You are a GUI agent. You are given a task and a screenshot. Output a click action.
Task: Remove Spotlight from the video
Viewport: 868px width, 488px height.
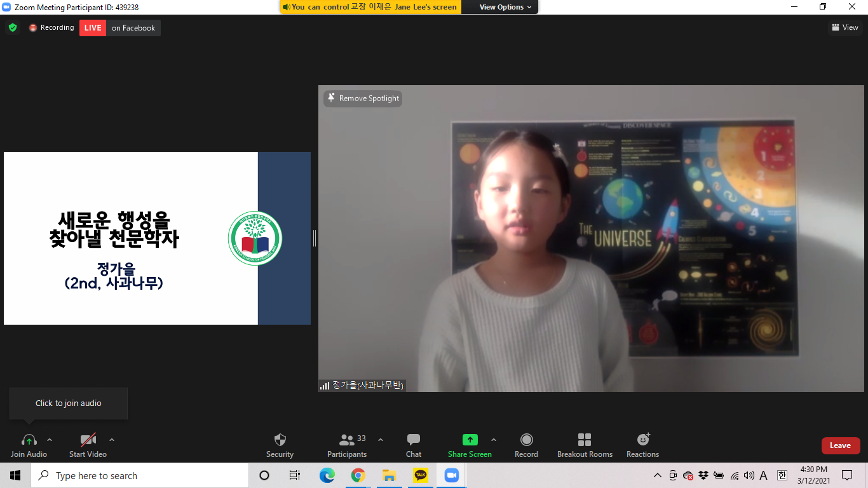pyautogui.click(x=363, y=98)
